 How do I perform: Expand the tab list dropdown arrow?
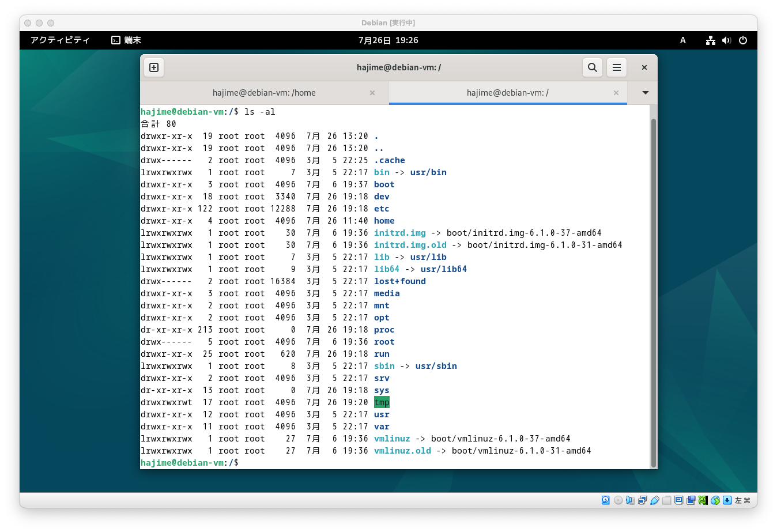645,93
